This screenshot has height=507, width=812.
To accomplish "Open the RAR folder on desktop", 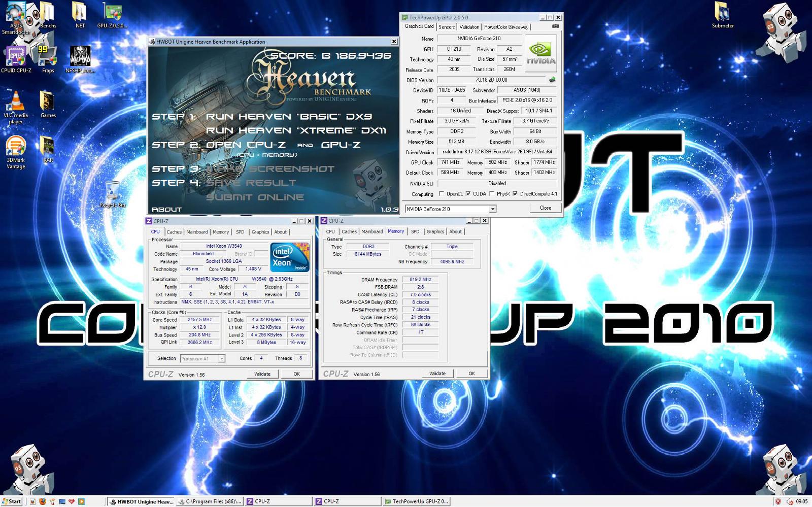I will click(48, 149).
